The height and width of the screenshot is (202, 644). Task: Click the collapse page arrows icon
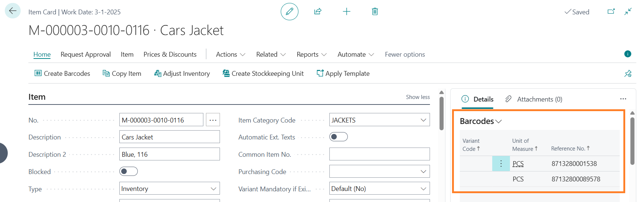pos(628,12)
